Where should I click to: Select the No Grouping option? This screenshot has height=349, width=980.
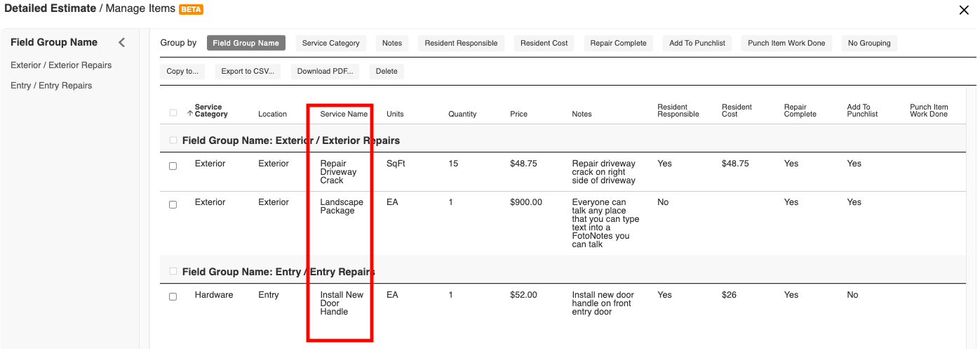click(x=868, y=43)
